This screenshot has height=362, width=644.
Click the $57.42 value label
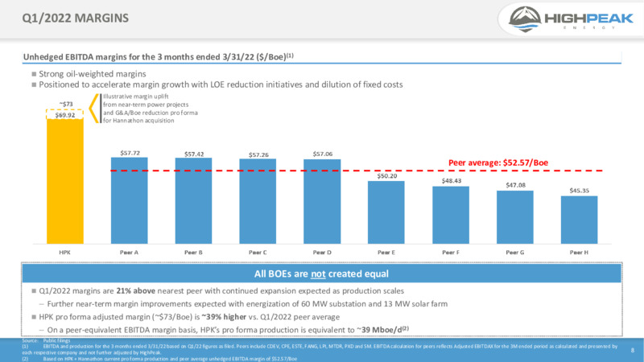tap(194, 154)
